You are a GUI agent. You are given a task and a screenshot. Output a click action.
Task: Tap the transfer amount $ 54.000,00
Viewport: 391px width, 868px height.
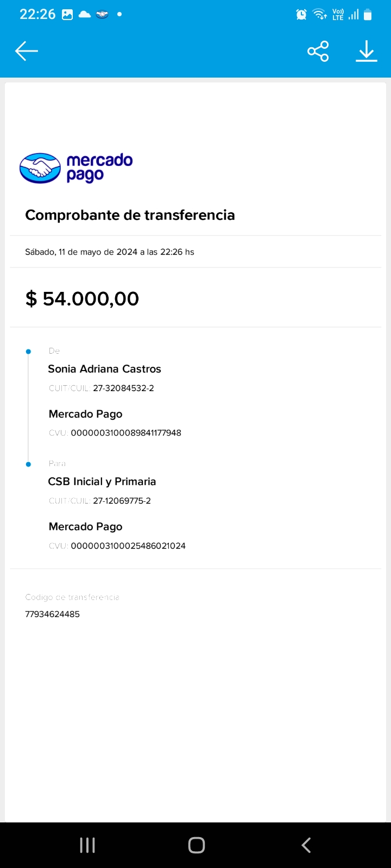(x=82, y=298)
